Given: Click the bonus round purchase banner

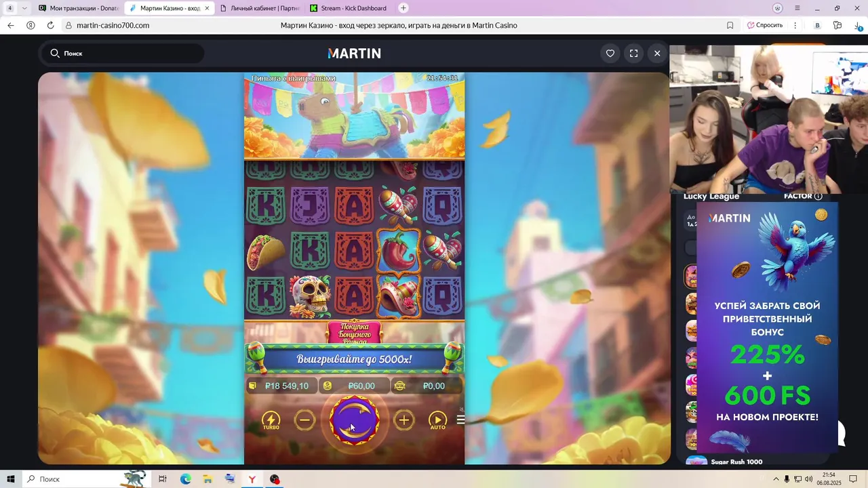Looking at the screenshot, I should 354,331.
